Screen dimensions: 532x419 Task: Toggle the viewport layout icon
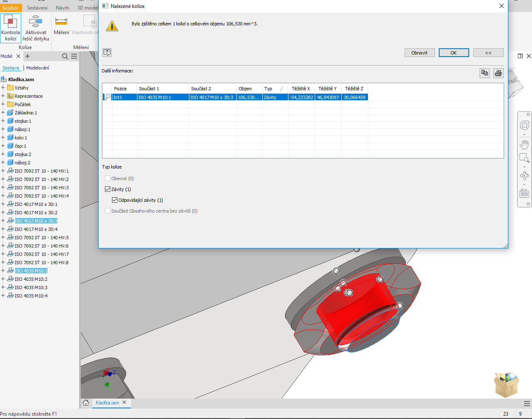click(520, 56)
